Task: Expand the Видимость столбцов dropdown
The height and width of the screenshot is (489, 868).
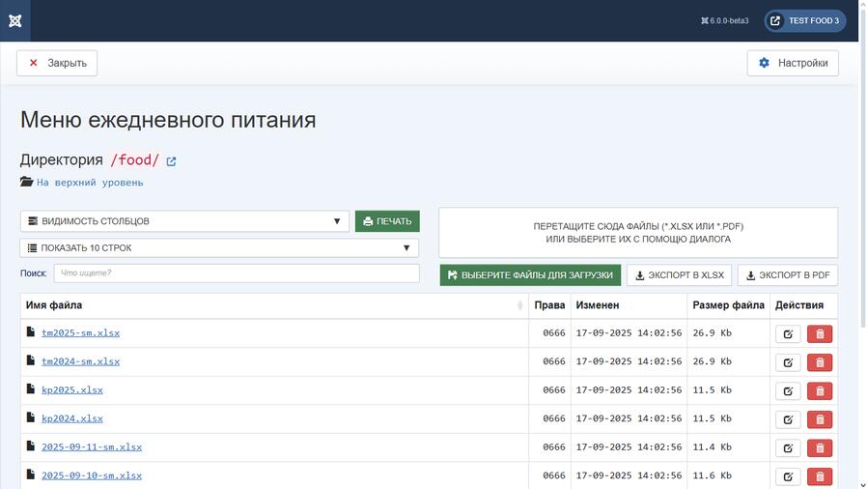Action: pyautogui.click(x=184, y=221)
